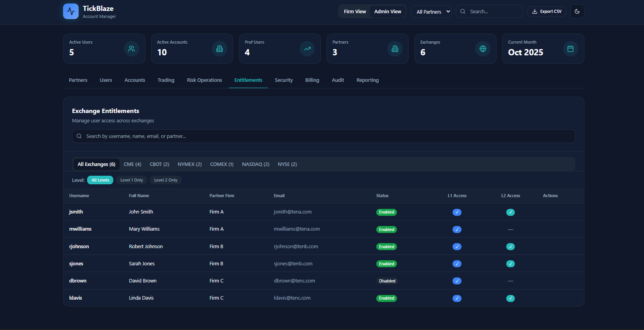This screenshot has height=330, width=644.
Task: Click the entitlements username search field
Action: [323, 136]
